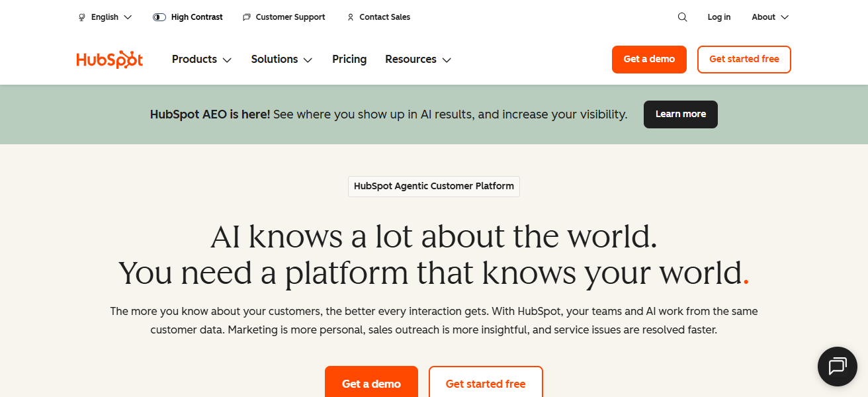Click Get started free in the header

pos(744,59)
